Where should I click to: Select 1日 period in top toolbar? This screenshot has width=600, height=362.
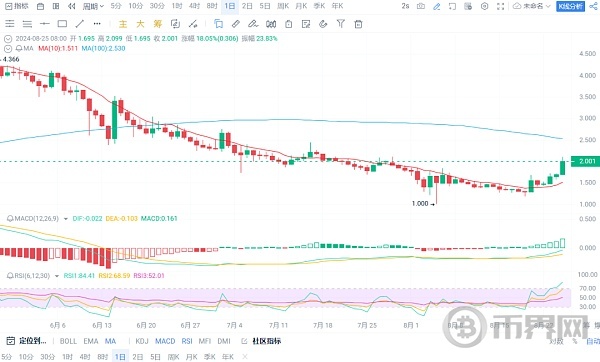(x=230, y=6)
